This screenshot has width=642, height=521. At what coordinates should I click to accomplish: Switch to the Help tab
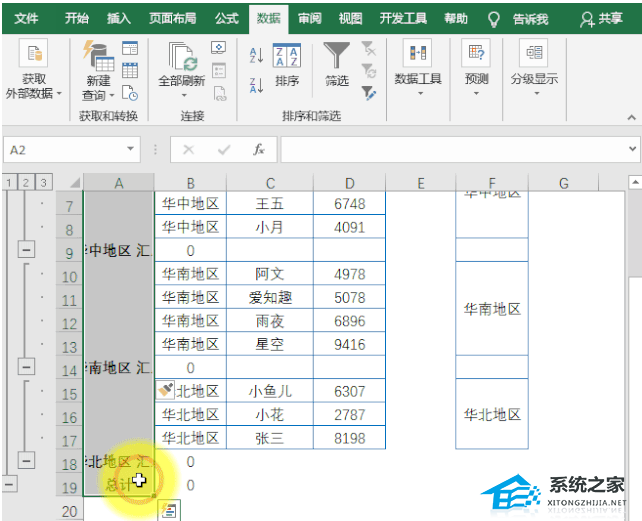[x=456, y=18]
